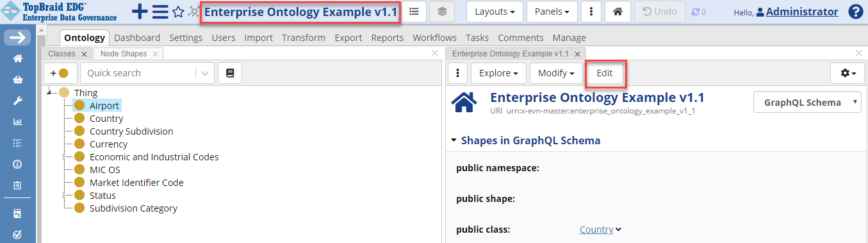Open the Explore dropdown

coord(498,73)
